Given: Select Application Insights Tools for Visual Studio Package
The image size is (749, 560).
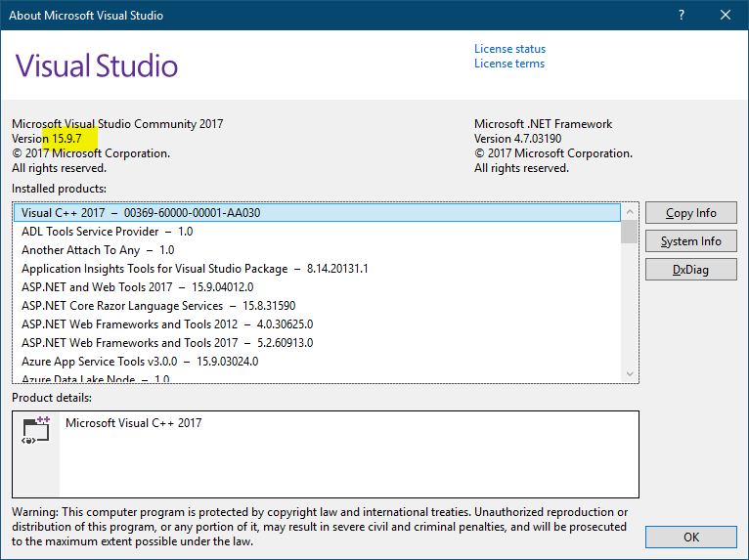Looking at the screenshot, I should 317,269.
